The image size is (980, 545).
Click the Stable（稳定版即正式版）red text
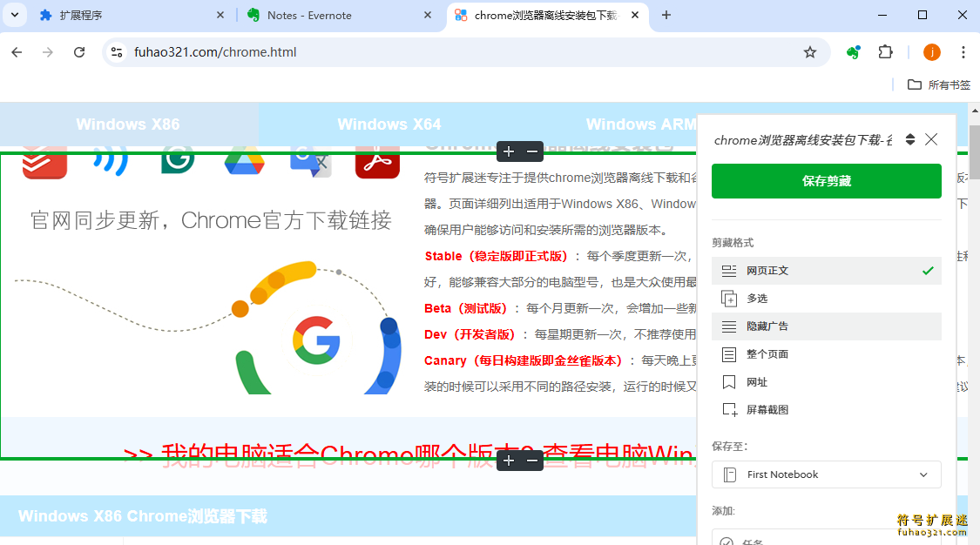497,256
